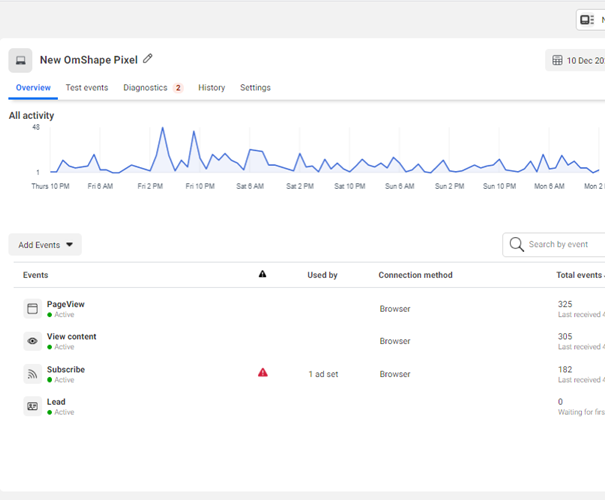Image resolution: width=605 pixels, height=500 pixels.
Task: Click the New OmShape Pixel title
Action: click(89, 60)
